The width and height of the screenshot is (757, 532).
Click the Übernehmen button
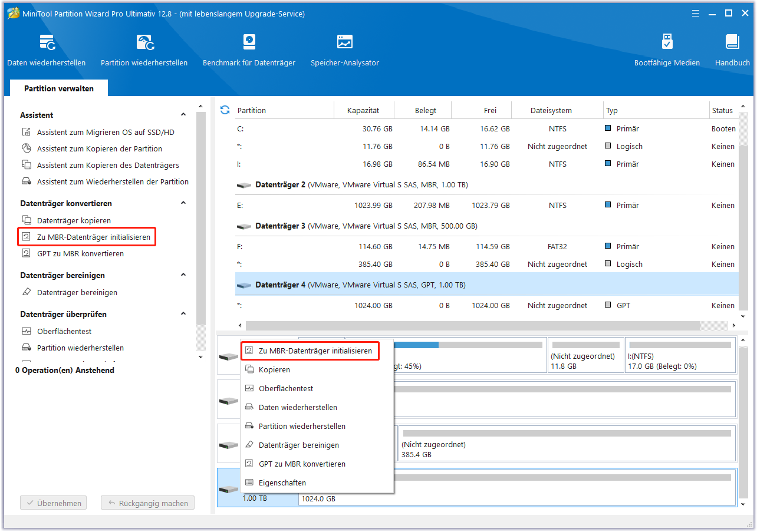point(54,504)
